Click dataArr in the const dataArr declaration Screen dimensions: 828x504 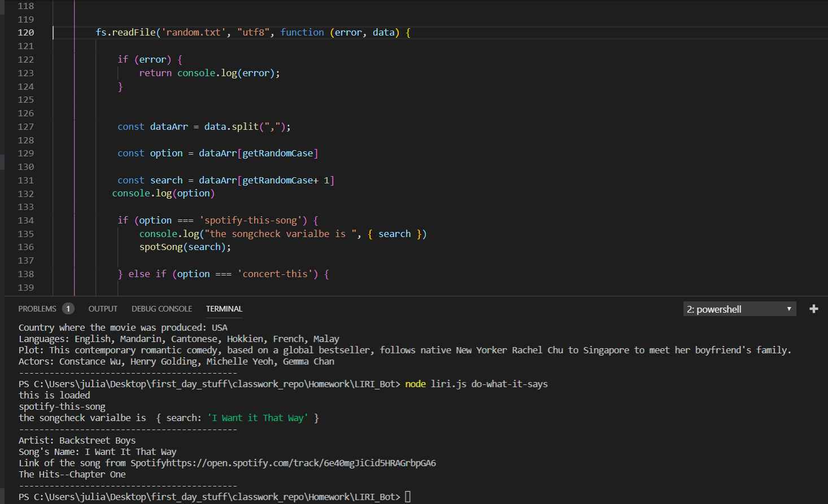[169, 127]
